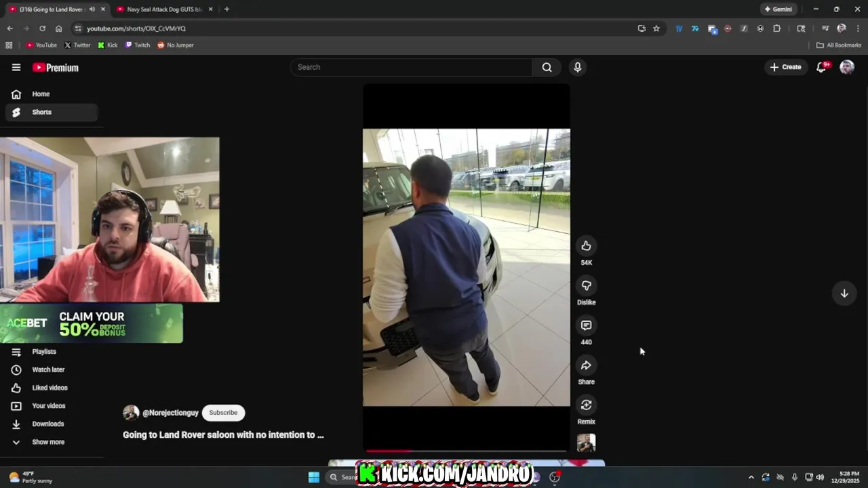Open the YouTube notifications bell
Viewport: 868px width, 488px height.
tap(821, 67)
